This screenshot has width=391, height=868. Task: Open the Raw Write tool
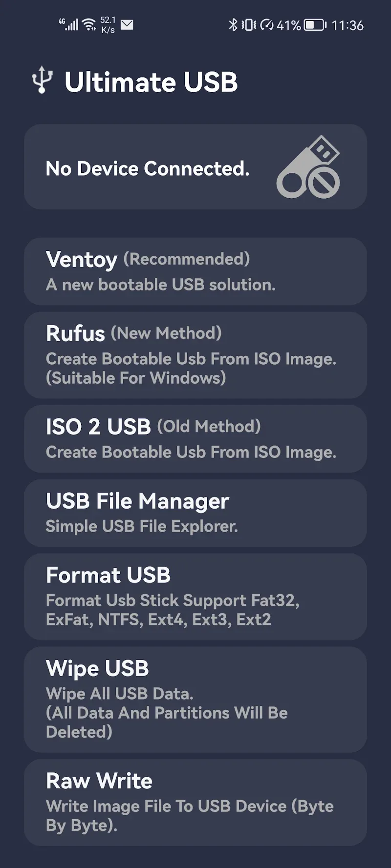point(195,802)
